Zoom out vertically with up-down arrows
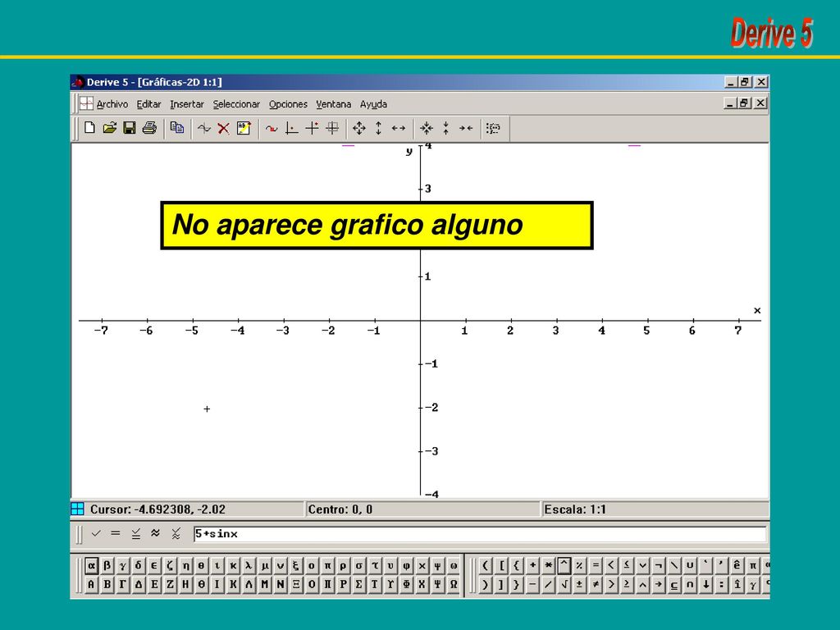Viewport: 840px width, 630px height. coord(378,128)
